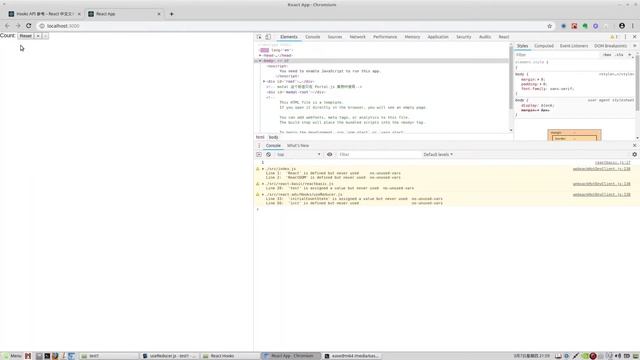Reload the page
The height and width of the screenshot is (360, 640).
pyautogui.click(x=29, y=26)
